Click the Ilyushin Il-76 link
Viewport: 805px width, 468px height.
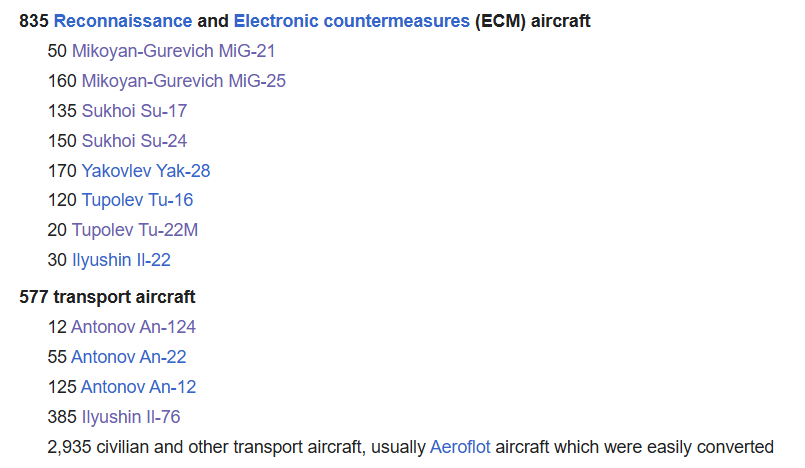click(131, 417)
